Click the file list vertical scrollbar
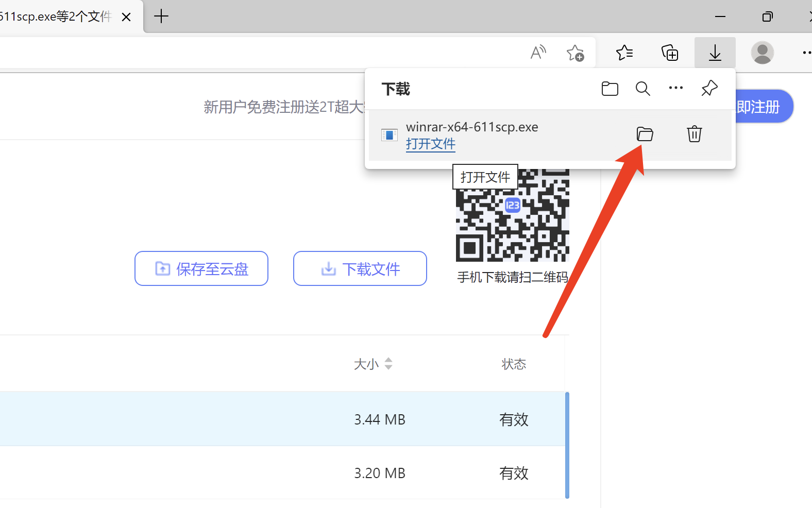 567,445
